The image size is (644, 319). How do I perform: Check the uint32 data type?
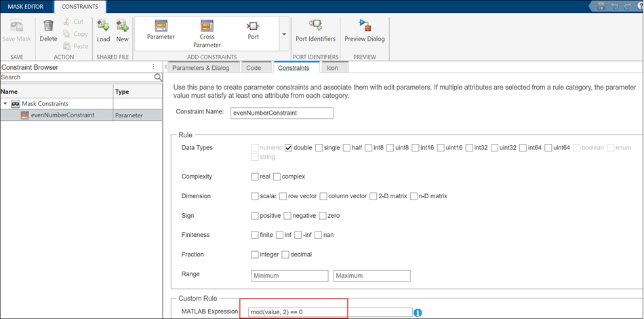coord(494,147)
